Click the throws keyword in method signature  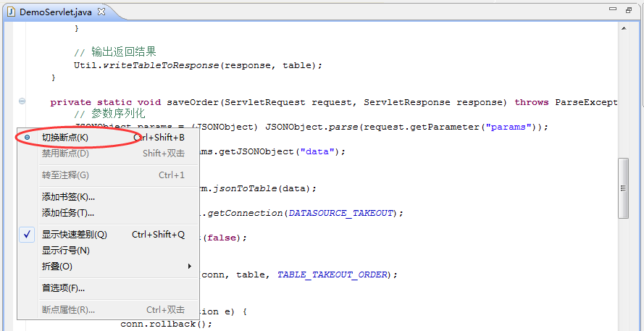(x=532, y=102)
